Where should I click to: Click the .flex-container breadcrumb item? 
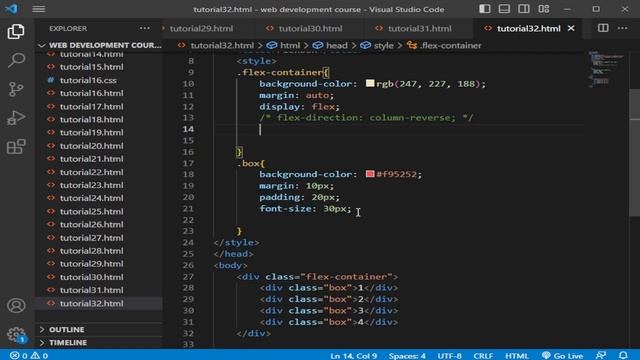click(444, 45)
